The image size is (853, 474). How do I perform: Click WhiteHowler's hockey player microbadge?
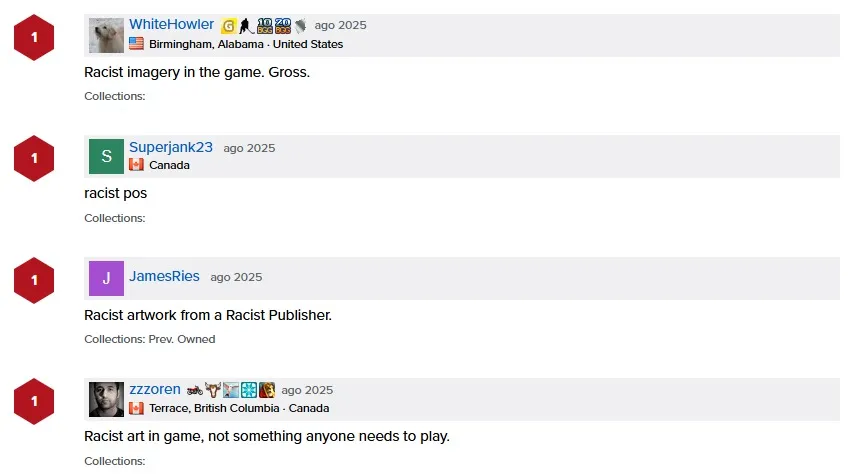tap(245, 25)
